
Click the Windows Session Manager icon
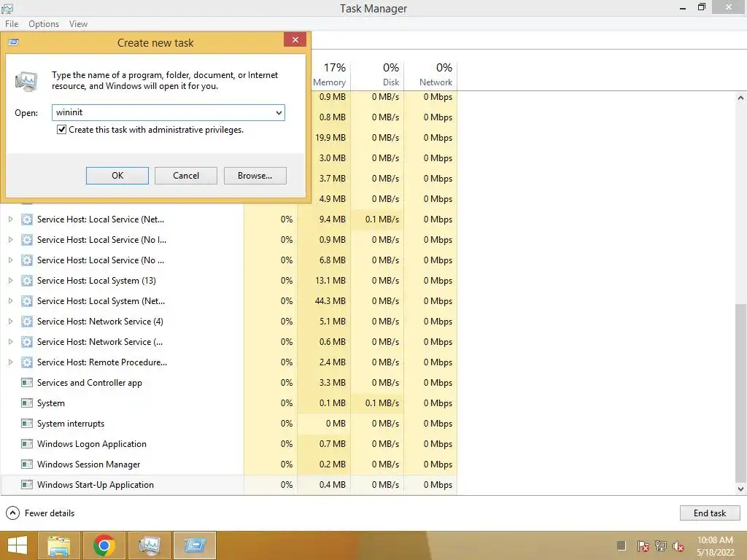coord(27,464)
